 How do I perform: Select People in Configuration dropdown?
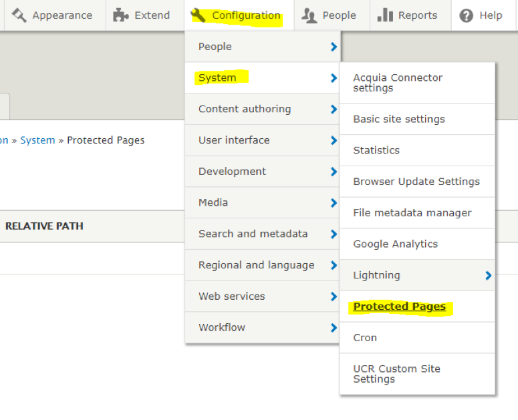[262, 47]
